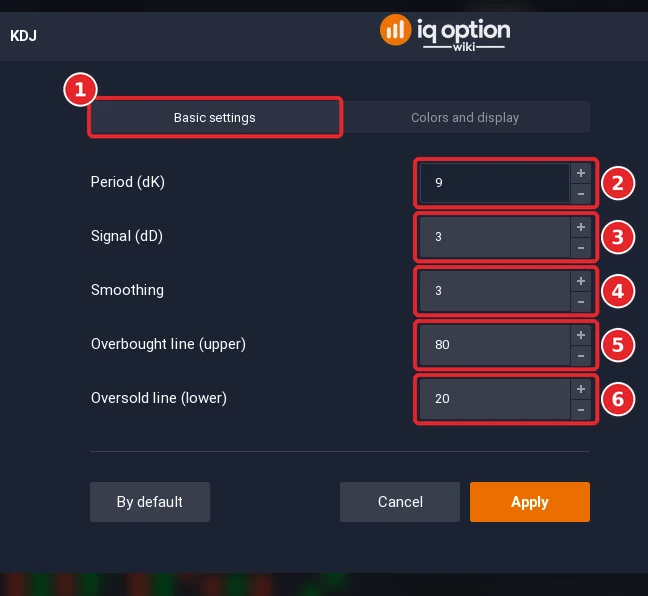Cancel the KDJ settings dialog

coord(400,502)
